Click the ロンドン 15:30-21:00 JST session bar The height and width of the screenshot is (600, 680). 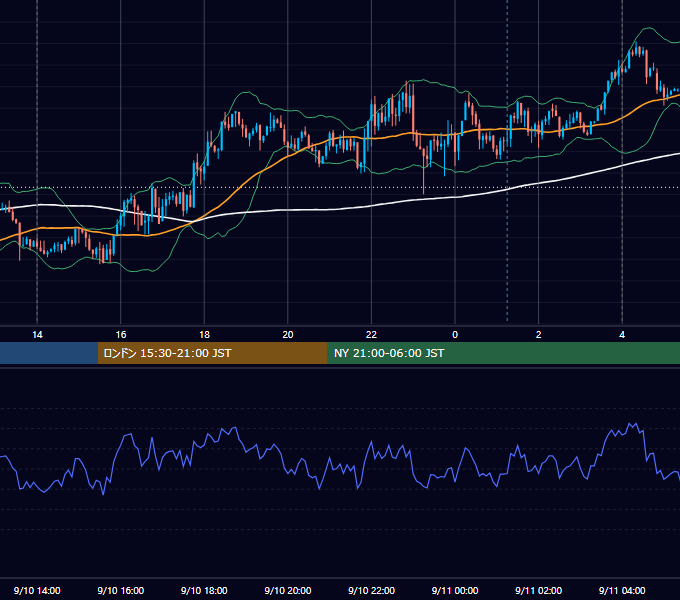coord(212,353)
